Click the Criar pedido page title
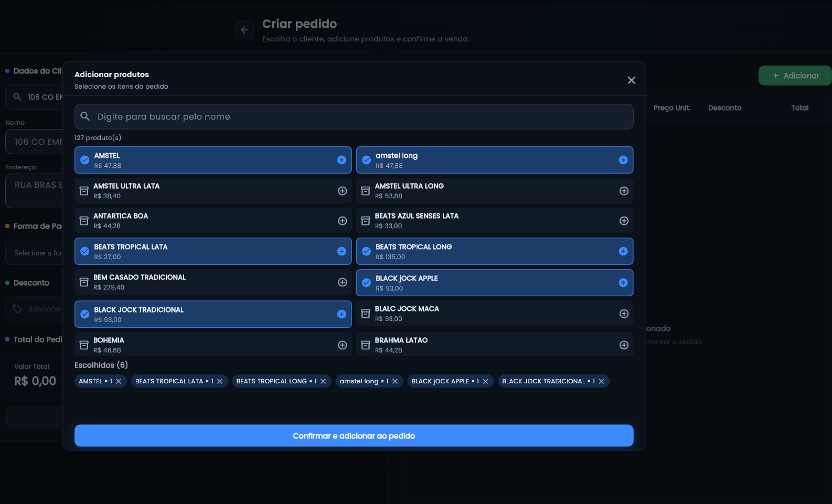Image resolution: width=832 pixels, height=504 pixels. click(300, 24)
